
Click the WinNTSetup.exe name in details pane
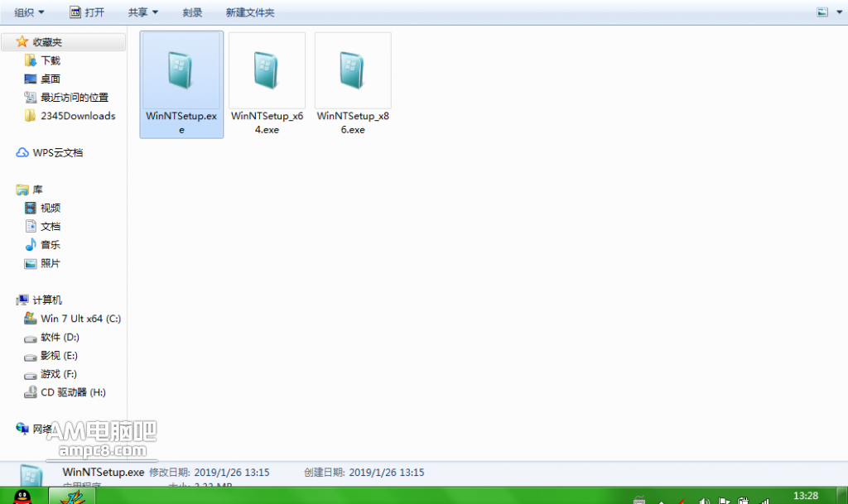[x=104, y=472]
